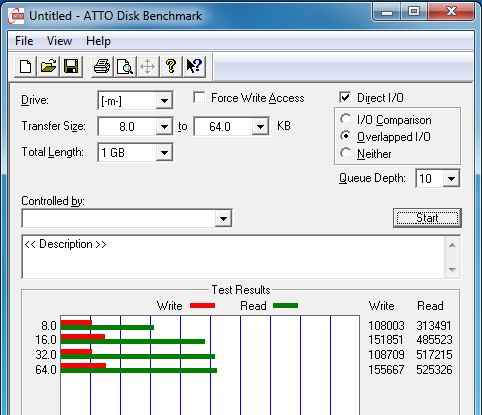Click write value 155667

click(x=386, y=370)
